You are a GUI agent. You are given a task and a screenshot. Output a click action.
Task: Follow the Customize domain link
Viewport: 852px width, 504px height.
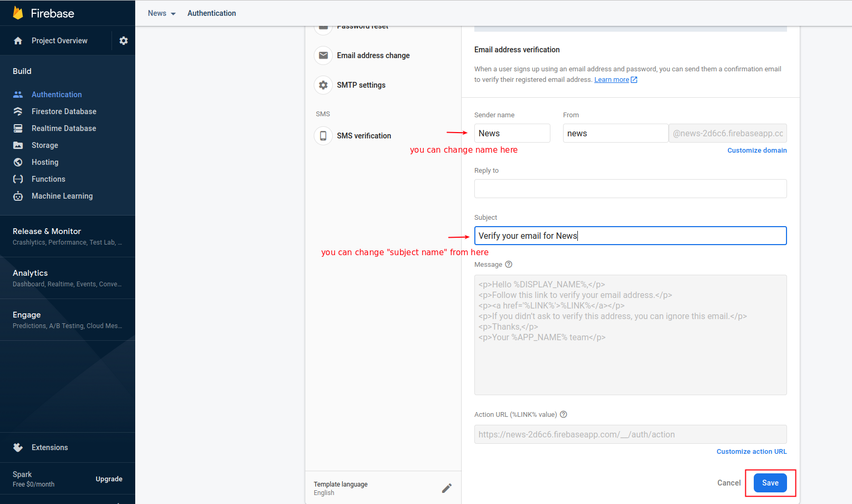tap(756, 151)
